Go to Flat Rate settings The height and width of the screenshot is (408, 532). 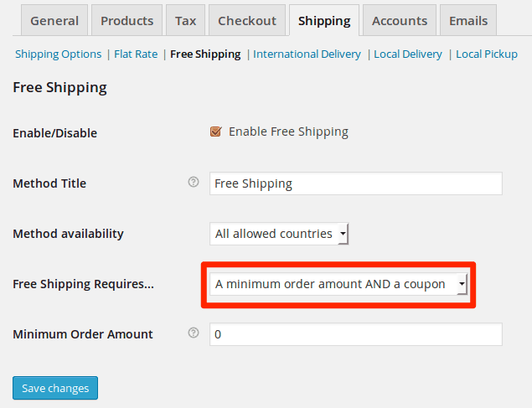(136, 54)
